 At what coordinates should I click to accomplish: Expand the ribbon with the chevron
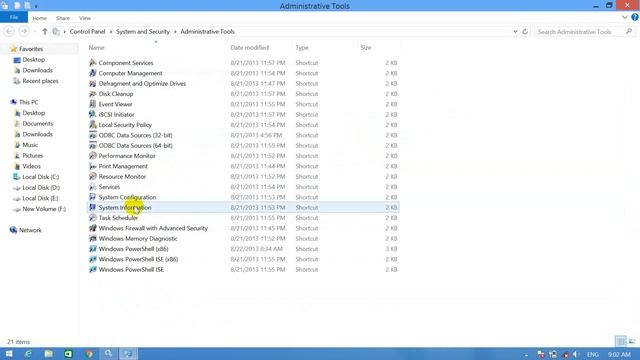click(625, 18)
